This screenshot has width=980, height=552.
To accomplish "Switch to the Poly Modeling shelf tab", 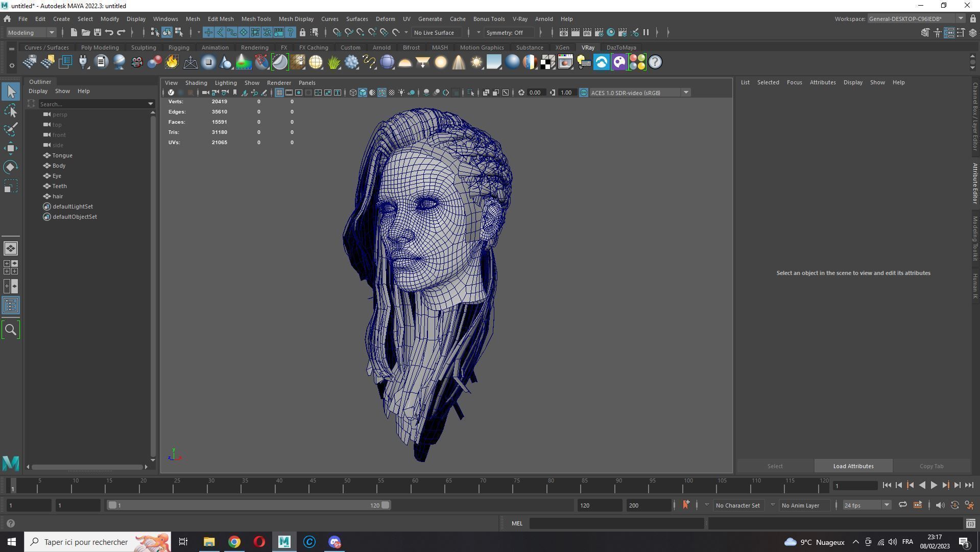I will click(x=100, y=48).
